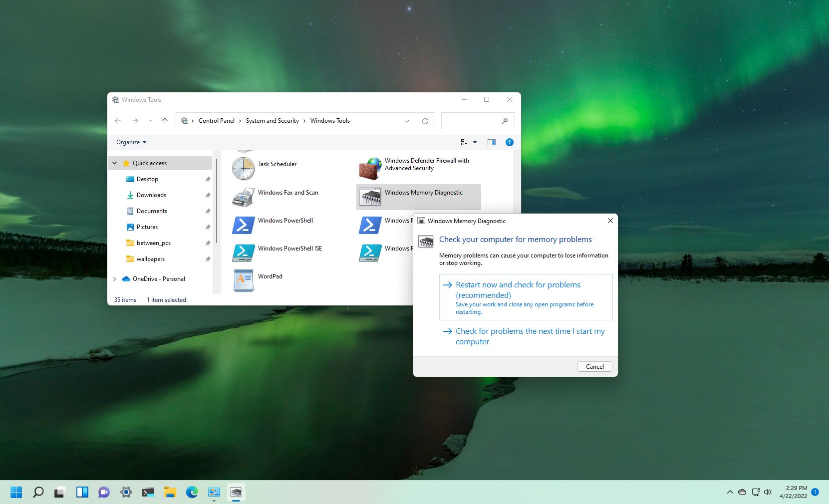This screenshot has width=829, height=504.
Task: Open Task Scheduler clock icon
Action: pos(243,168)
